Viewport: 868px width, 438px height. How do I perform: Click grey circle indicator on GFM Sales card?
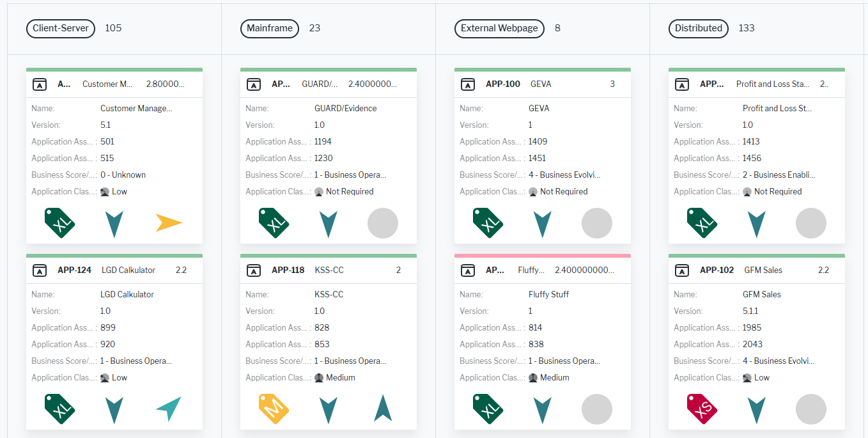tap(811, 409)
